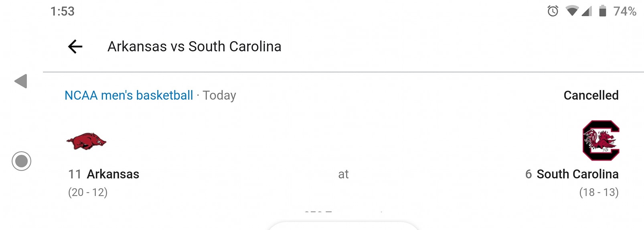Tap the South Carolina Gamecocks logo
Screen dimensions: 644x230
coord(601,140)
